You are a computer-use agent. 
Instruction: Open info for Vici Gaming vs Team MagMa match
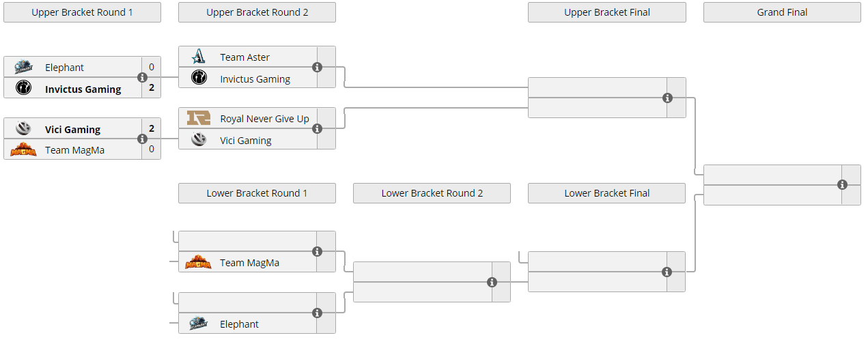tap(142, 139)
